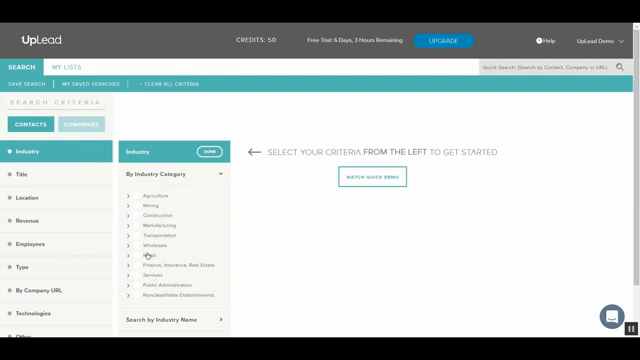Click the quick search magnifier icon
This screenshot has height=360, width=640.
coord(620,67)
